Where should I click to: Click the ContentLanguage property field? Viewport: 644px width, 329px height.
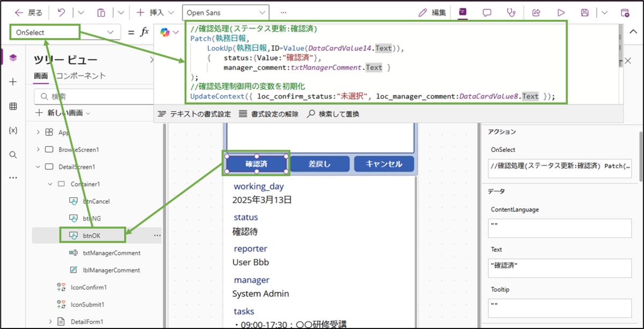point(560,227)
